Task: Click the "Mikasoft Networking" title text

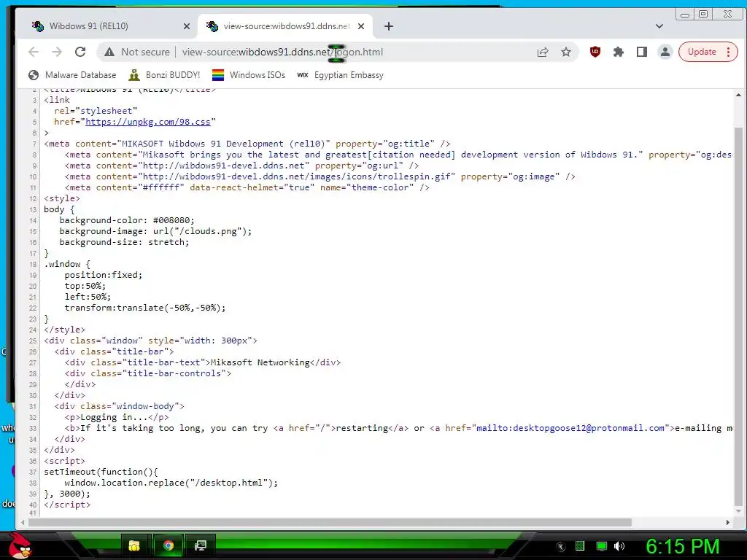Action: (260, 362)
